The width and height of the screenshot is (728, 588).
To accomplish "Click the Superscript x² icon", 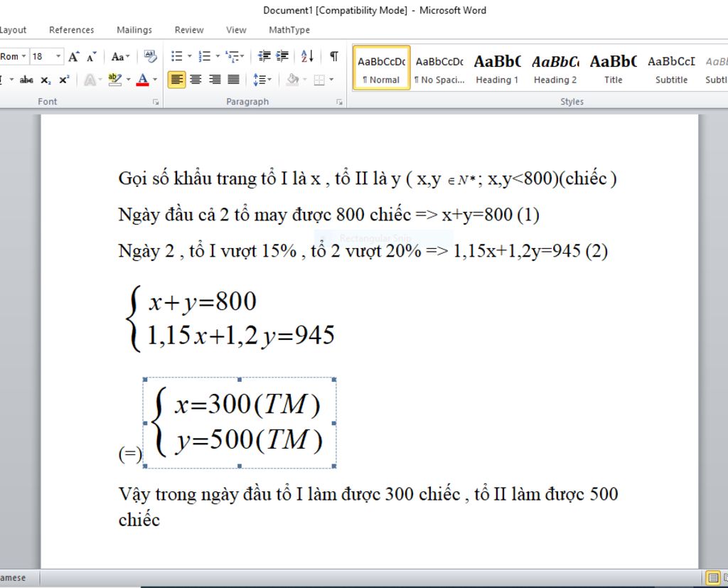I will (x=64, y=80).
